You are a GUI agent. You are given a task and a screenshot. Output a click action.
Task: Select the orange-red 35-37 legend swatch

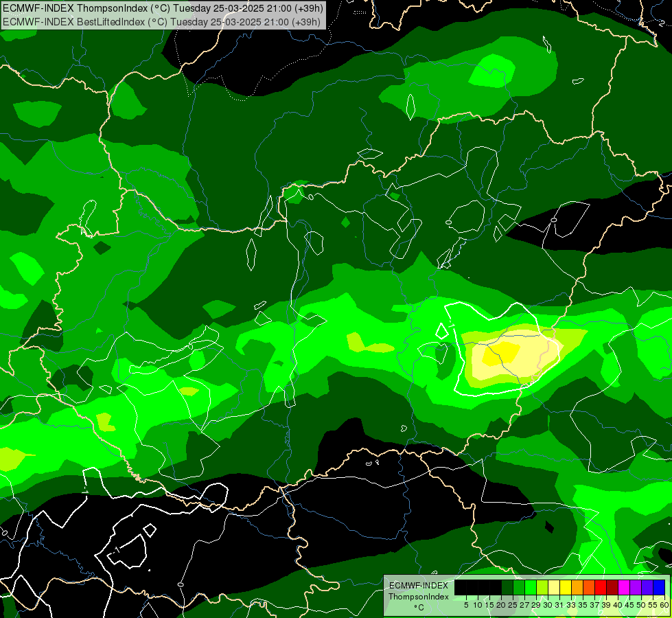pos(589,587)
